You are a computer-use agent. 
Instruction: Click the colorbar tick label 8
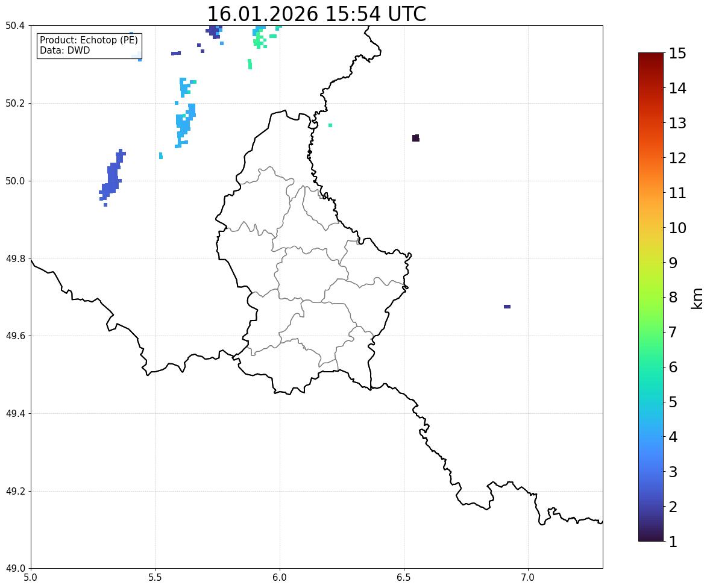673,298
